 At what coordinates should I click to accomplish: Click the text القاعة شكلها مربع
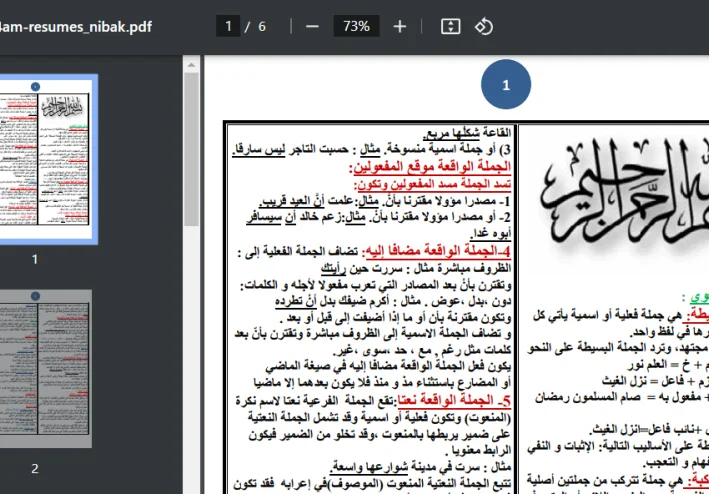pos(467,133)
